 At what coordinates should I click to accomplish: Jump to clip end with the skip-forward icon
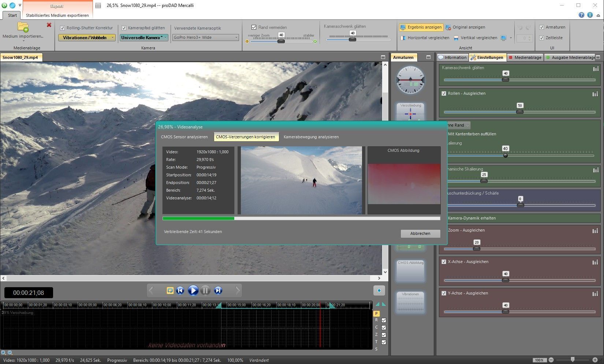(x=218, y=290)
